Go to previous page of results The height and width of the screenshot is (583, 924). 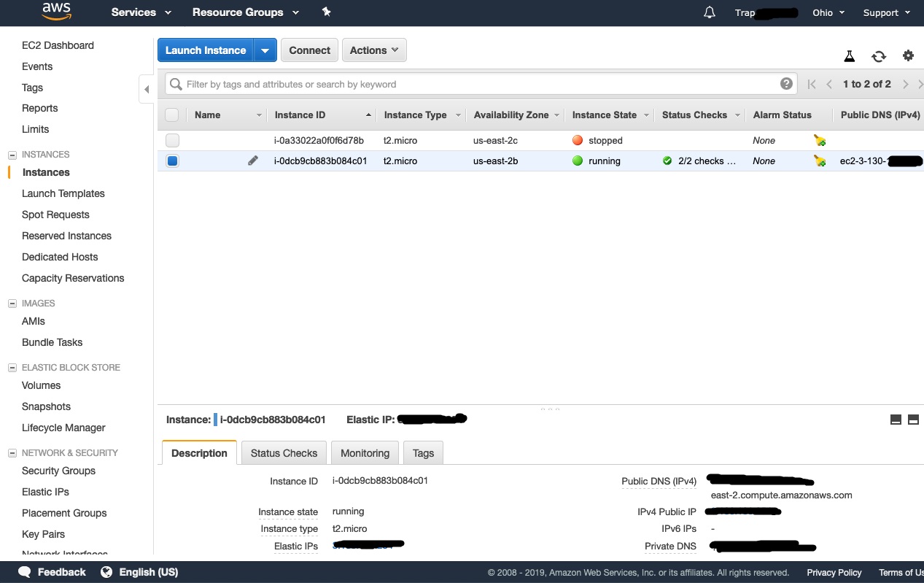(829, 84)
